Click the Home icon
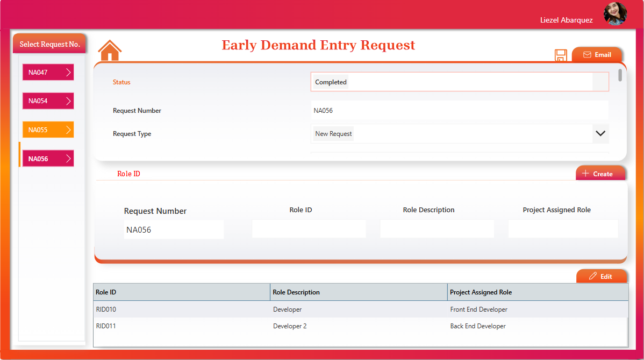Image resolution: width=644 pixels, height=360 pixels. pyautogui.click(x=110, y=51)
